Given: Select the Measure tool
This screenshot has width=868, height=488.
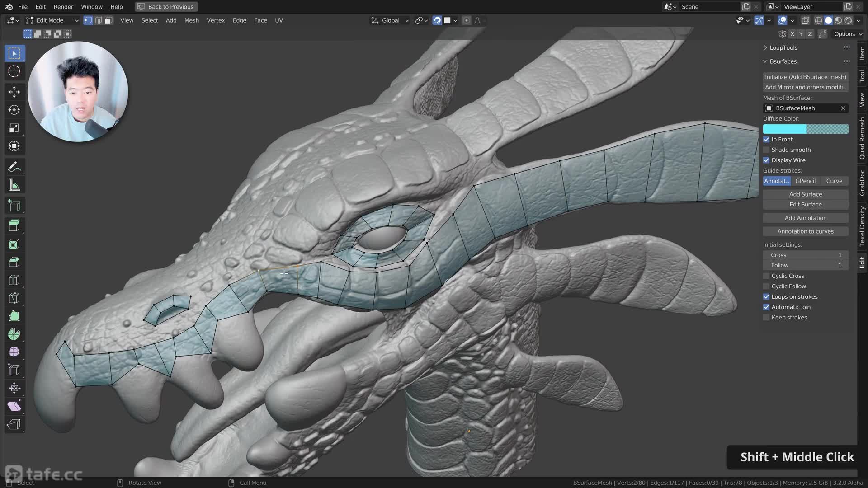Looking at the screenshot, I should coord(14,185).
